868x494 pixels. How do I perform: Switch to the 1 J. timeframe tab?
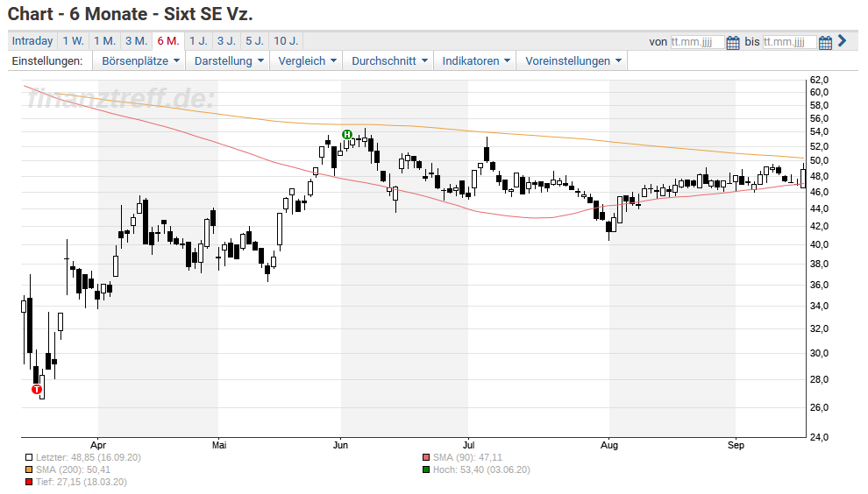[x=198, y=41]
